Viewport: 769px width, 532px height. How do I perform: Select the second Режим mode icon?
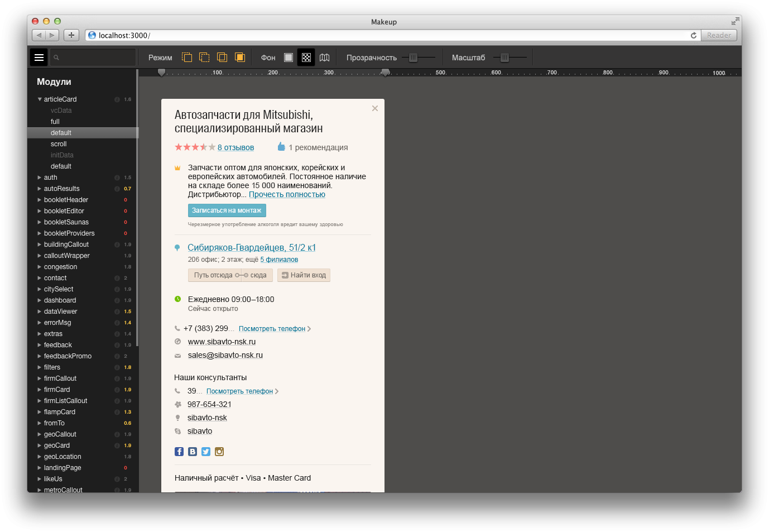coord(204,57)
